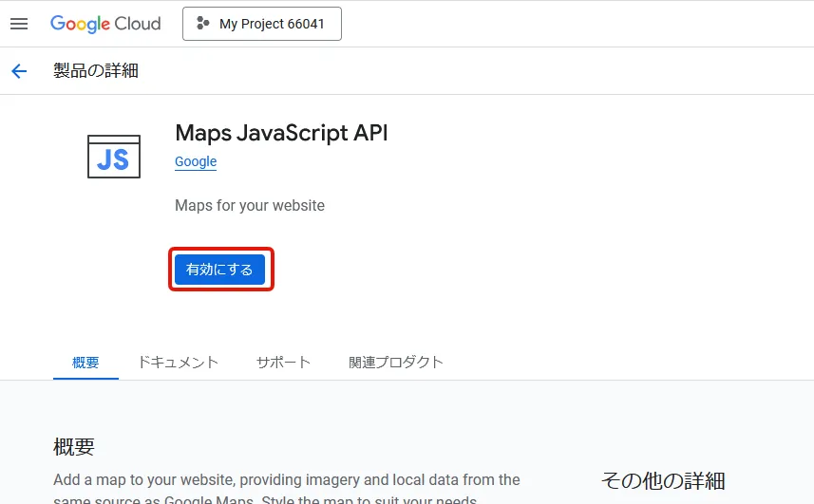Click the Maps JavaScript API JS icon
Image resolution: width=814 pixels, height=504 pixels.
114,157
